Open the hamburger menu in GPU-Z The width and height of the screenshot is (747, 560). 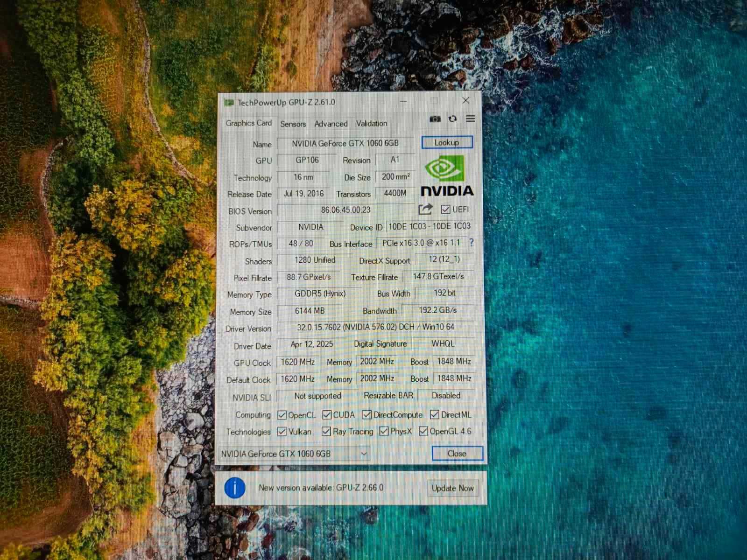tap(471, 119)
